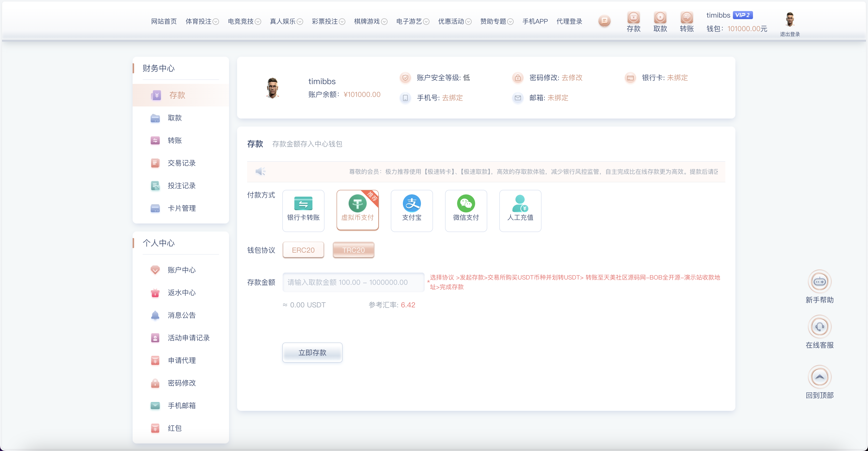Select the 微信支付 payment icon
Image resolution: width=868 pixels, height=451 pixels.
466,210
